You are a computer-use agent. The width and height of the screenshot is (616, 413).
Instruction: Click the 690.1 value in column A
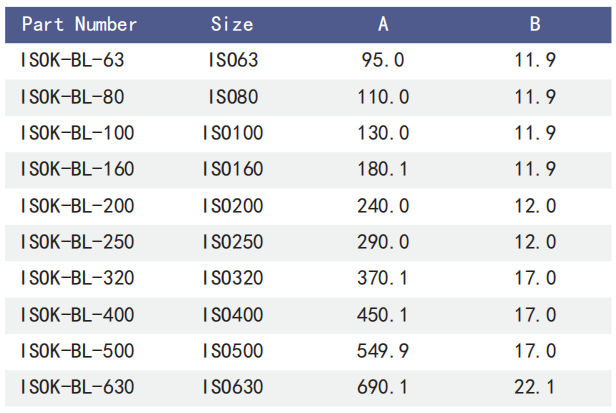click(x=383, y=387)
